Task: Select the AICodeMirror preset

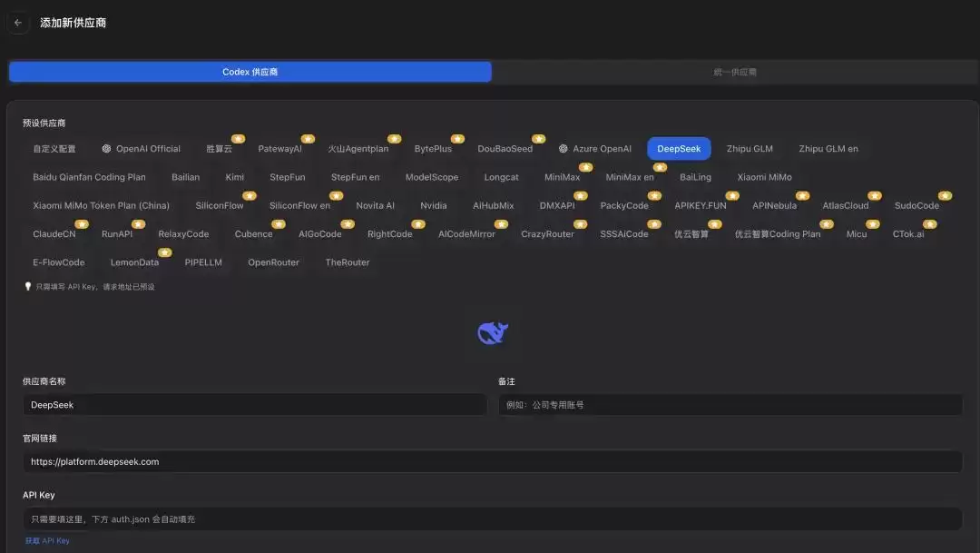Action: click(467, 234)
